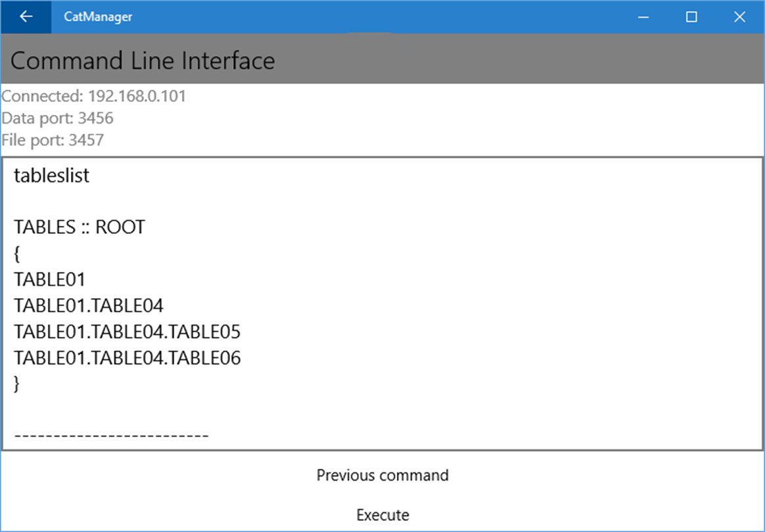Image resolution: width=765 pixels, height=532 pixels.
Task: Click the Command Line Interface header
Action: pos(143,61)
